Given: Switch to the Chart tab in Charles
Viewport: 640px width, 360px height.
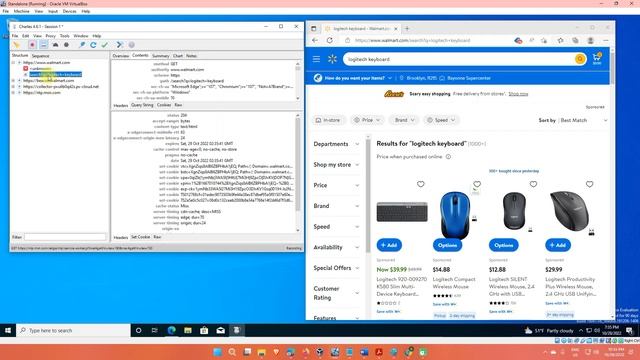Looking at the screenshot, I should (178, 56).
